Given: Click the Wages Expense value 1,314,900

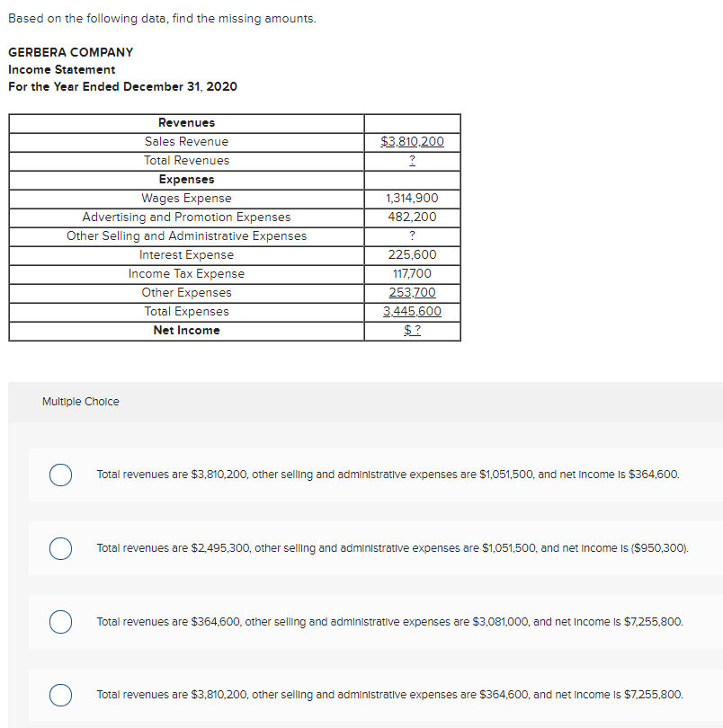Looking at the screenshot, I should click(412, 198).
